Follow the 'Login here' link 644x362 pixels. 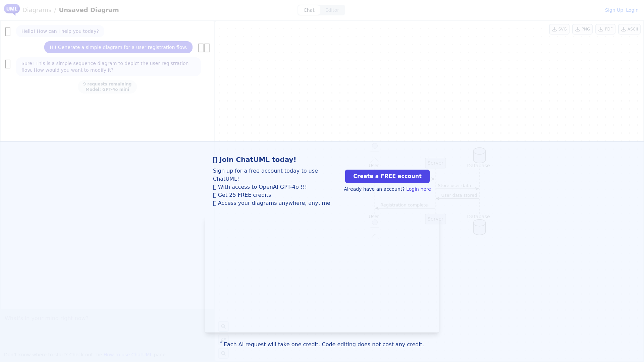(418, 189)
